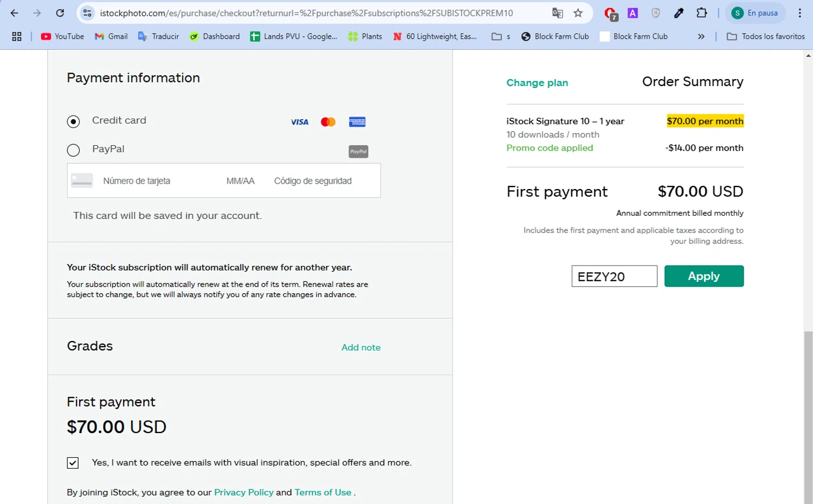Screen dimensions: 813x504
Task: Open Google Translate icon in address bar
Action: [x=557, y=13]
